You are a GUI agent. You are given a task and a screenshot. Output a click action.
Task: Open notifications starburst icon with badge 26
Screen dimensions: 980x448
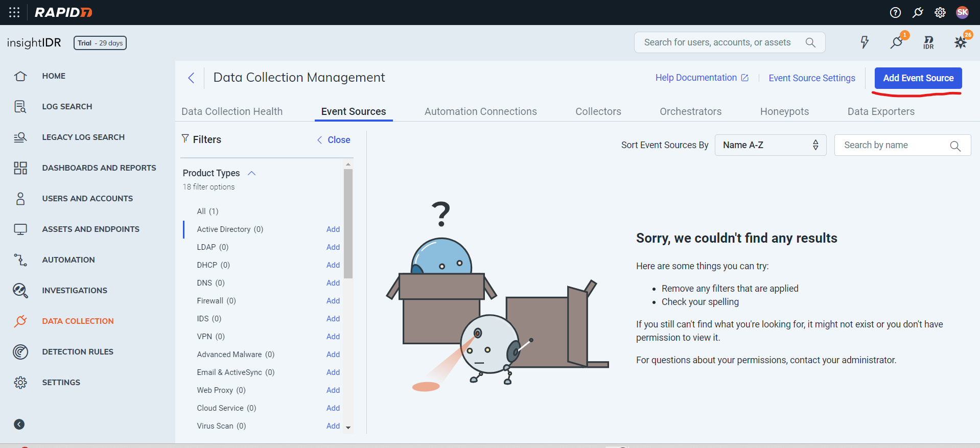961,42
